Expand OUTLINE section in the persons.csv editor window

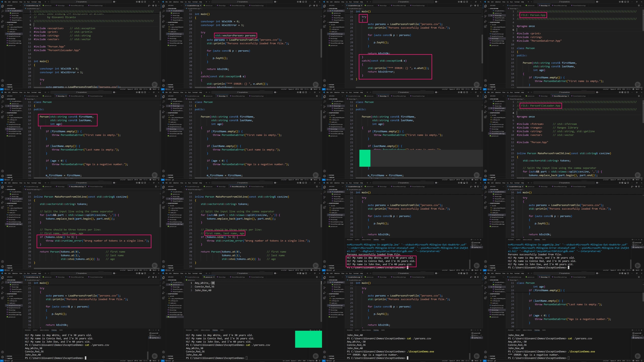pyautogui.click(x=170, y=356)
